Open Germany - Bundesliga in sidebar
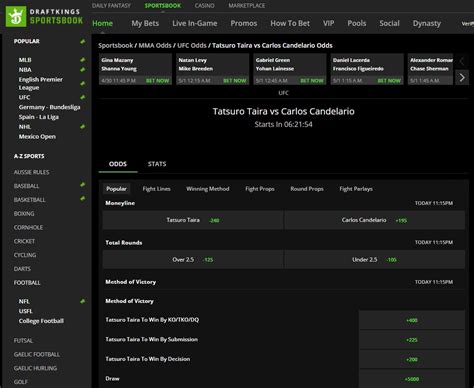Screen dimensions: 474x388 (x=49, y=107)
